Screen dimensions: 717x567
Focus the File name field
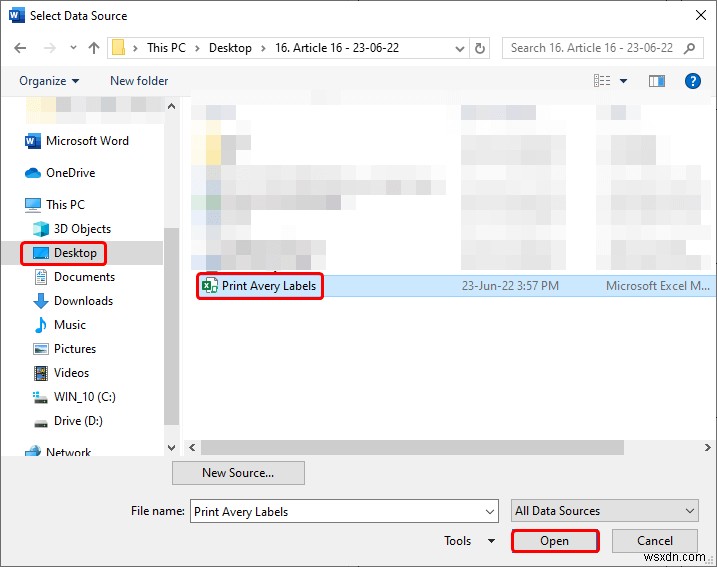[344, 511]
